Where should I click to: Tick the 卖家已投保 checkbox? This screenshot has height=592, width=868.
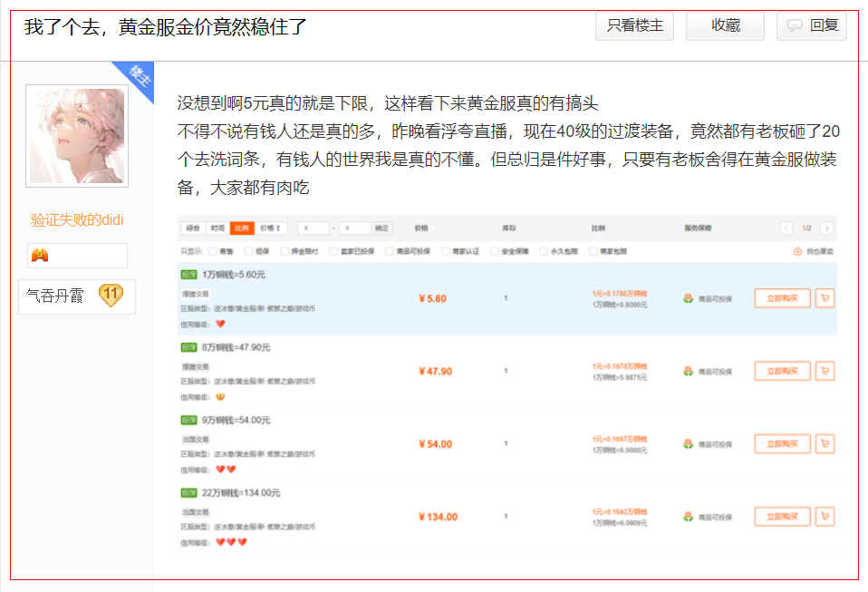[333, 251]
